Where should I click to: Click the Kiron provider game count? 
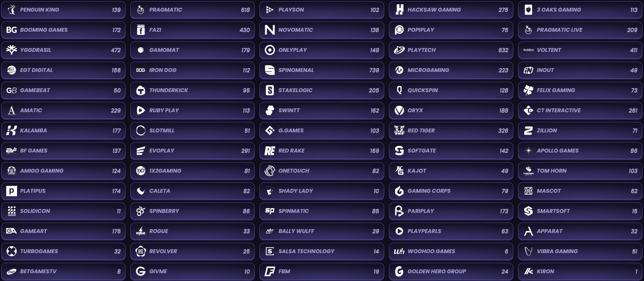pos(636,271)
